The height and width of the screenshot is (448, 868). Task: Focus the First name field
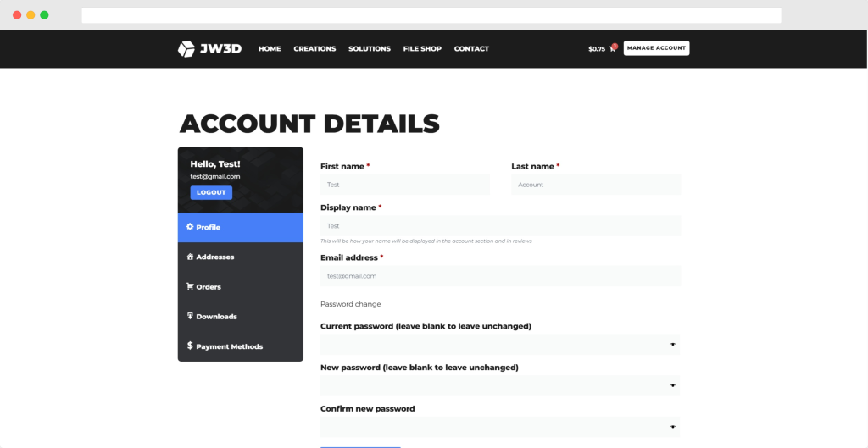[x=405, y=185]
